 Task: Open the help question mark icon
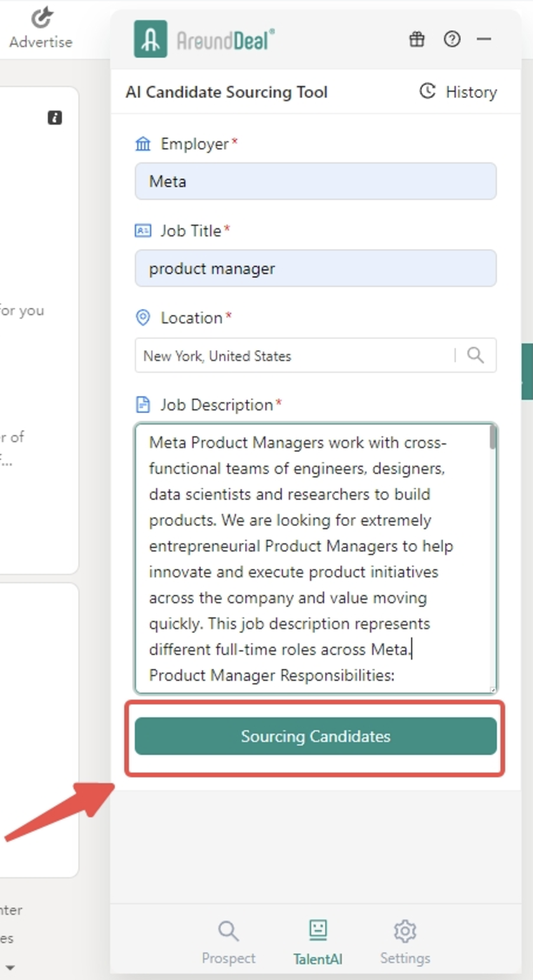[x=452, y=39]
